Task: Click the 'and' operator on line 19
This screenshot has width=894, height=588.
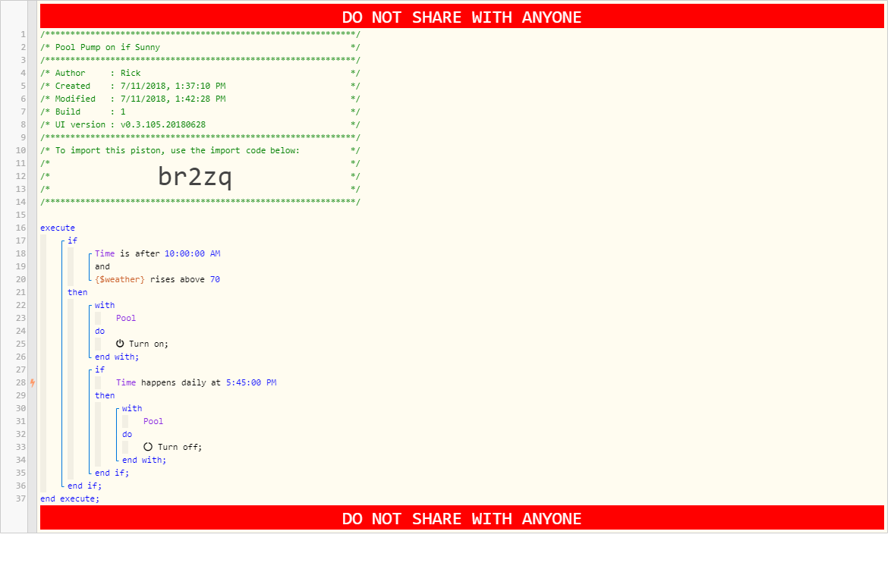Action: click(x=102, y=266)
